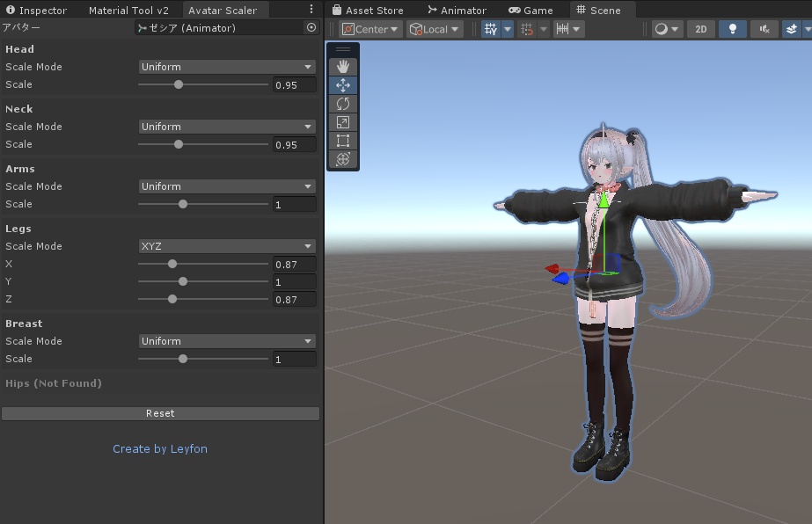
Task: Toggle scene effects layers icon
Action: tap(791, 30)
